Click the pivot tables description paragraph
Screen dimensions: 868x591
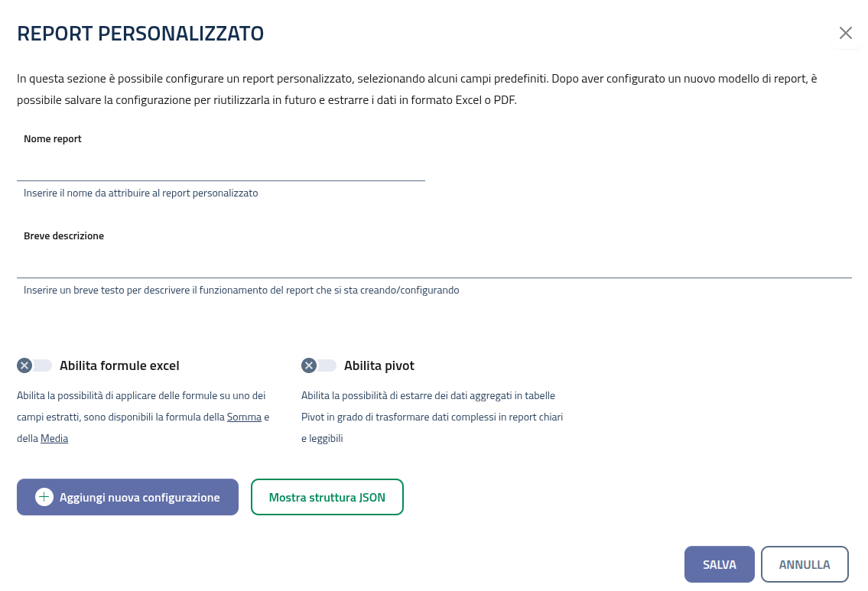click(431, 417)
